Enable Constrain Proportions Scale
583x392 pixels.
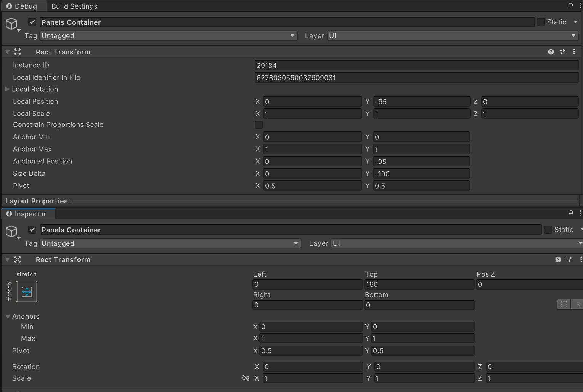pos(259,125)
